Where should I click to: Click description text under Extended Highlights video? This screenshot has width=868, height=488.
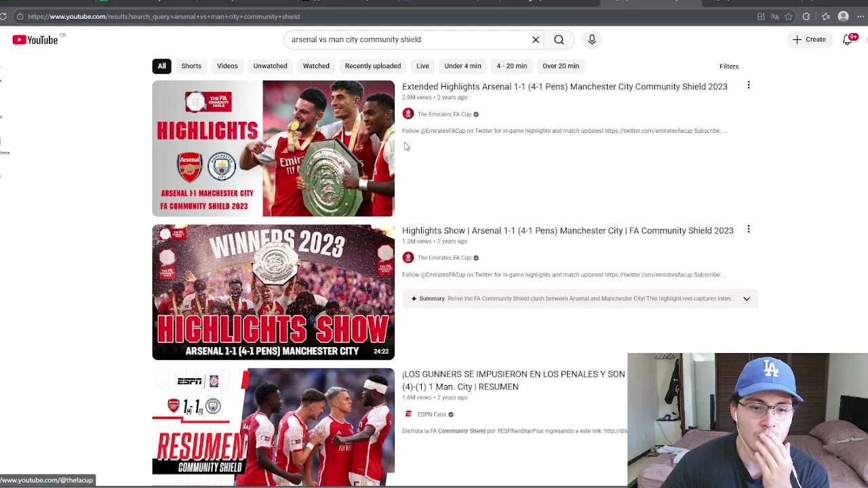tap(564, 131)
